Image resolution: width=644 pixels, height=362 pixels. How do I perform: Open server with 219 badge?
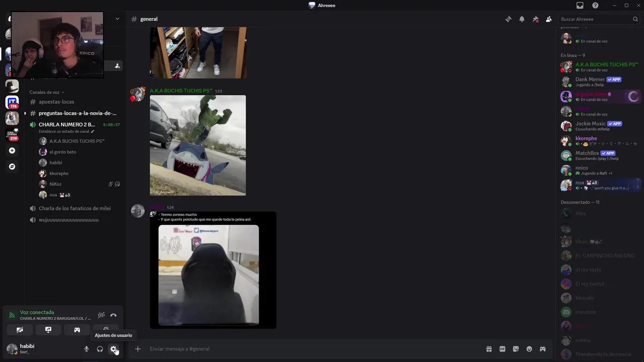click(12, 134)
